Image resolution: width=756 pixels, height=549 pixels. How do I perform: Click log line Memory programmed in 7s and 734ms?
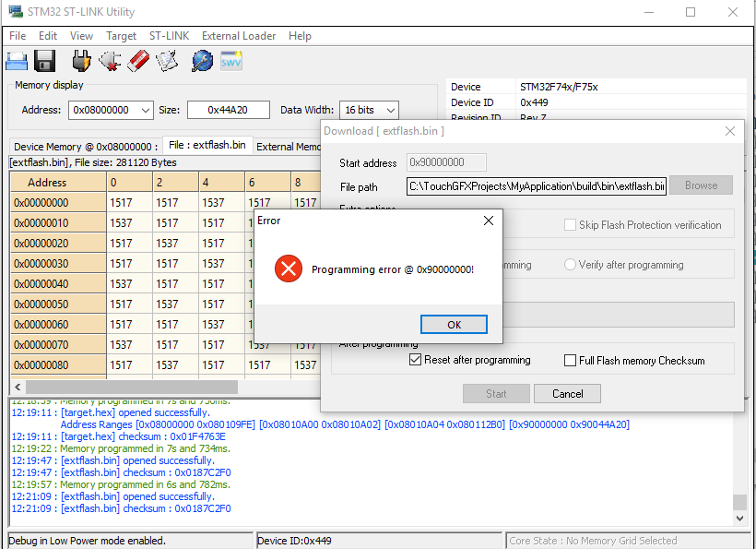click(x=121, y=448)
